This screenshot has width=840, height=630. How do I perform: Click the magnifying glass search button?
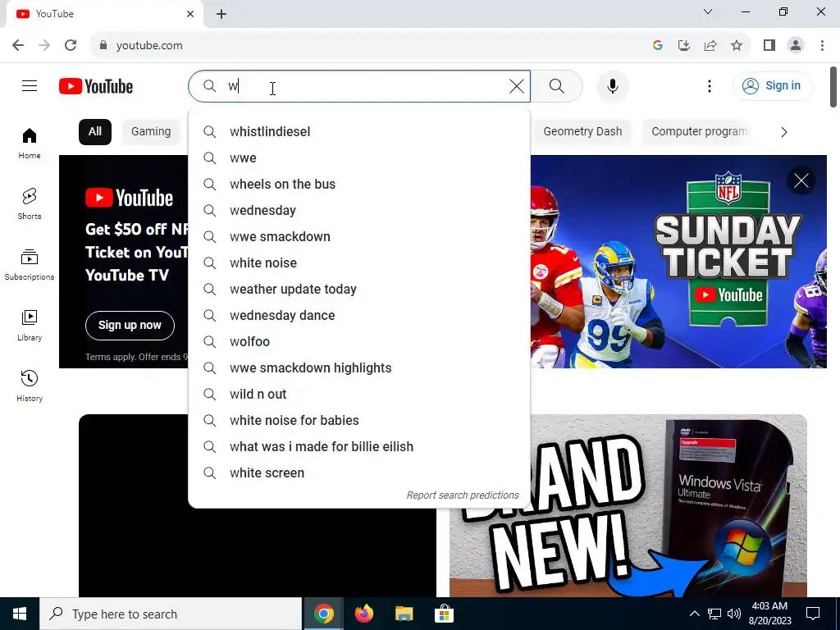pos(557,86)
